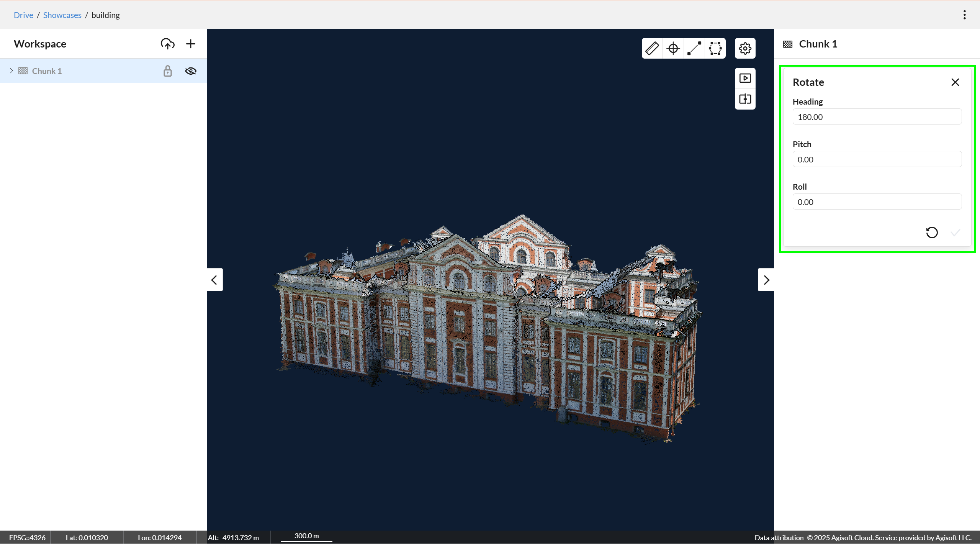Go to Drive breadcrumb link
The width and height of the screenshot is (980, 544).
coord(23,15)
